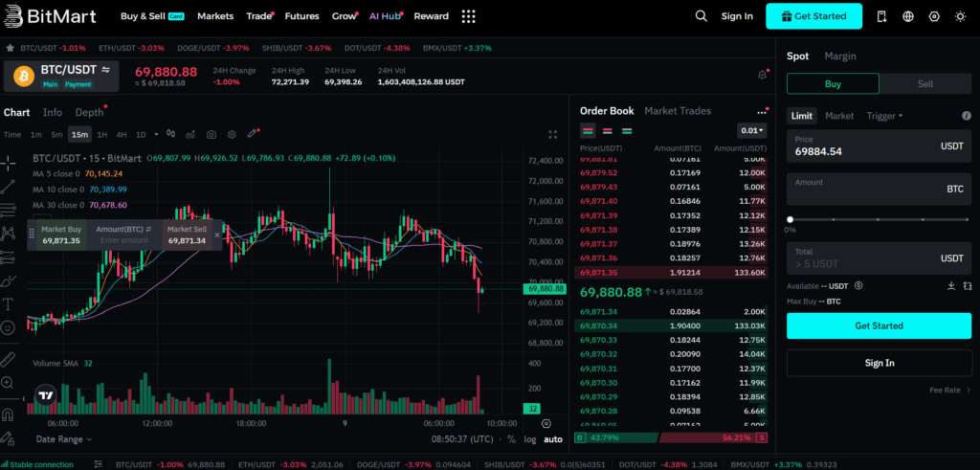Show only sell orders view

(608, 130)
